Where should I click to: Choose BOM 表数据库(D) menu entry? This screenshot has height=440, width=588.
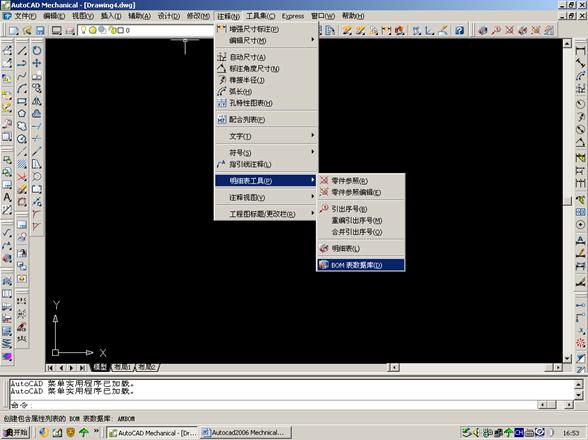coord(361,265)
